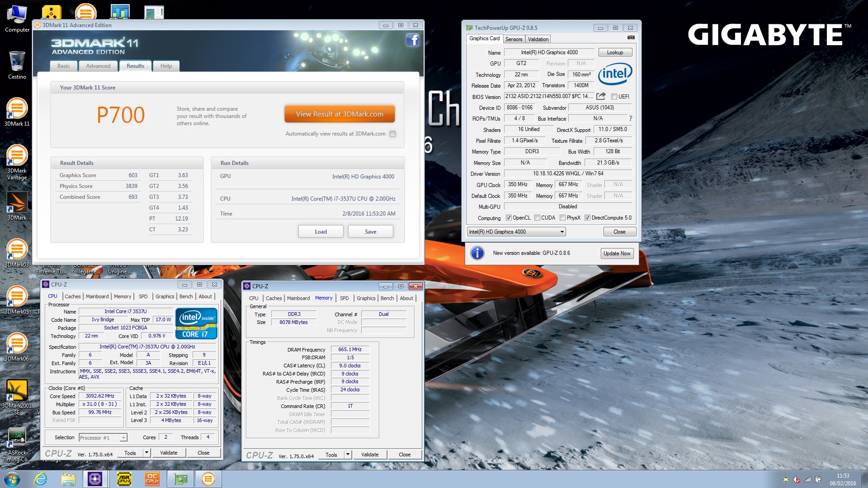The width and height of the screenshot is (868, 488).
Task: Launch the 3DMark Vantage desktop shortcut
Action: pos(17,162)
